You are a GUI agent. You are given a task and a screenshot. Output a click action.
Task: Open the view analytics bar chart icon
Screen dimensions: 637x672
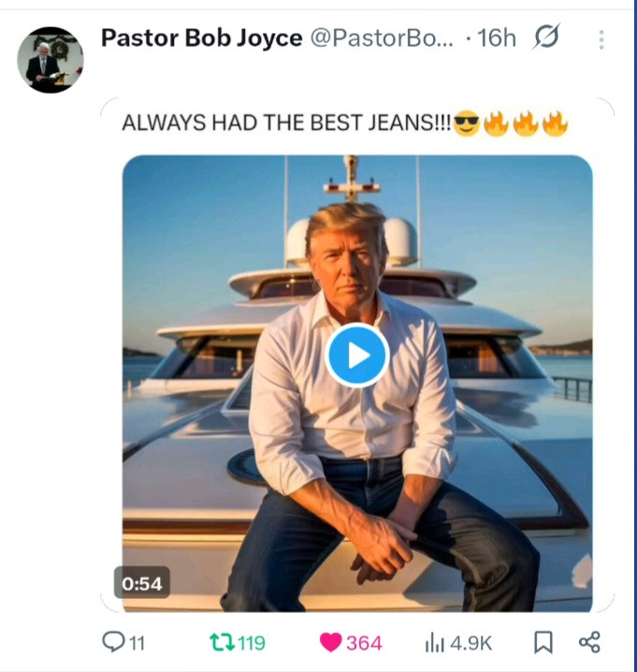[435, 642]
